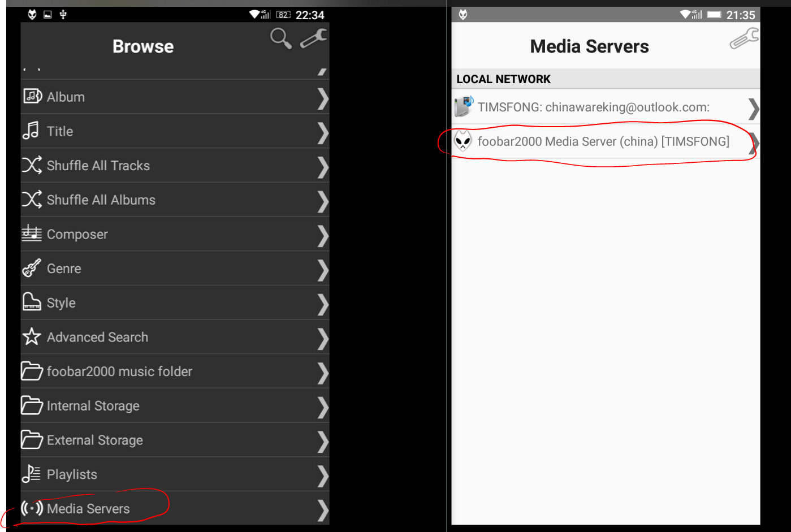This screenshot has width=791, height=532.
Task: Tap the foobar2000 notification icon in the Browse status bar
Action: 32,15
